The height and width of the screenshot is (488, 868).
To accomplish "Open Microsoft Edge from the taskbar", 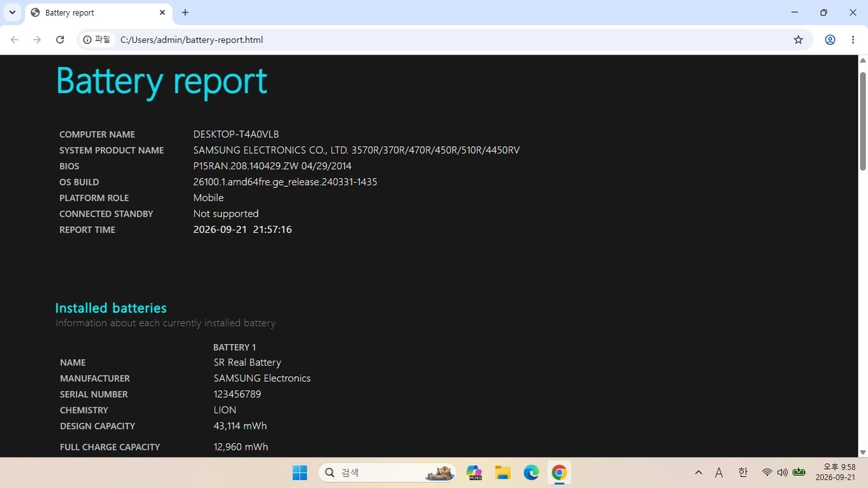I will 531,473.
